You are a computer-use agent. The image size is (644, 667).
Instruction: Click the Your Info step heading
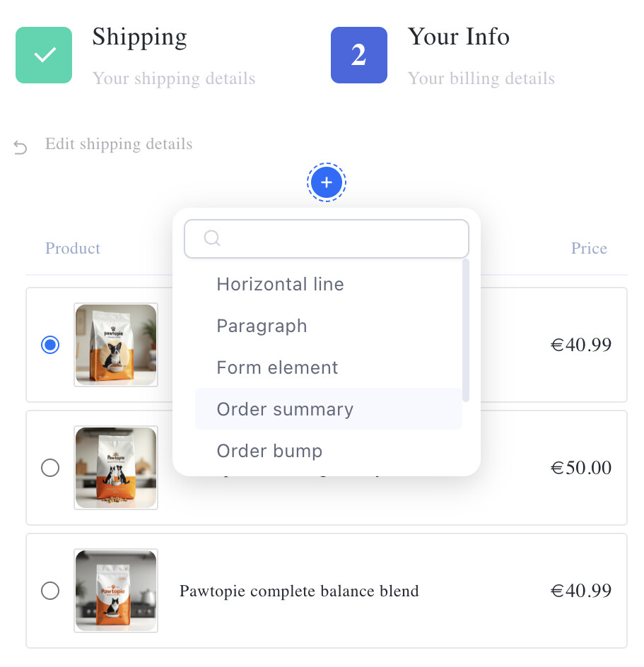[x=458, y=37]
